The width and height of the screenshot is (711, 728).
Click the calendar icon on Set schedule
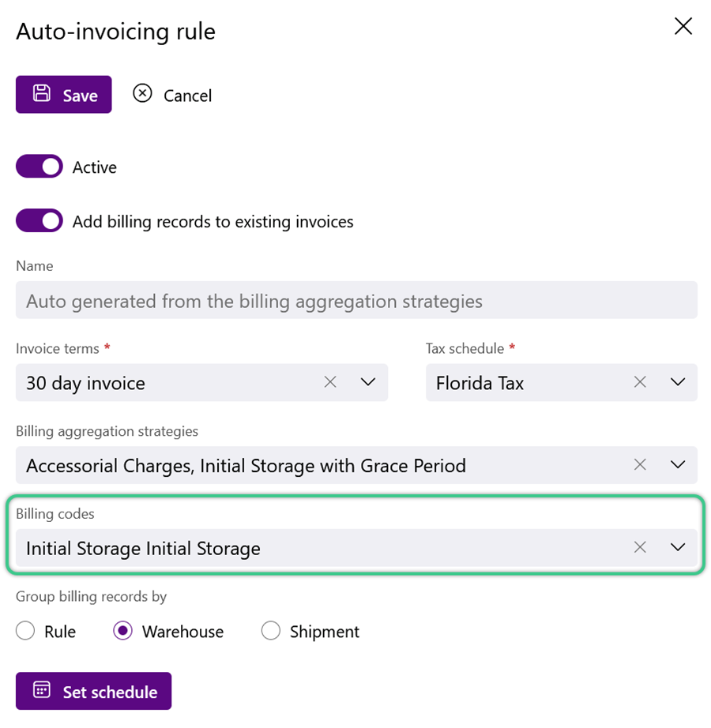click(41, 690)
